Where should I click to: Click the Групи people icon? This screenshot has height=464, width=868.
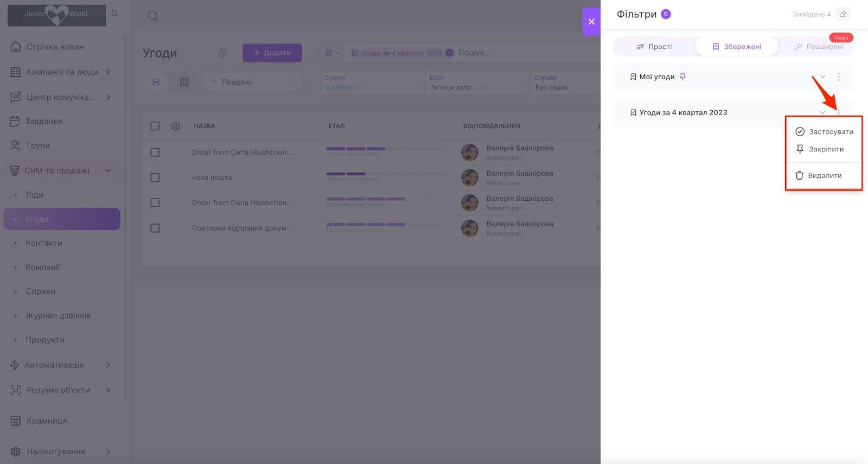coord(15,145)
